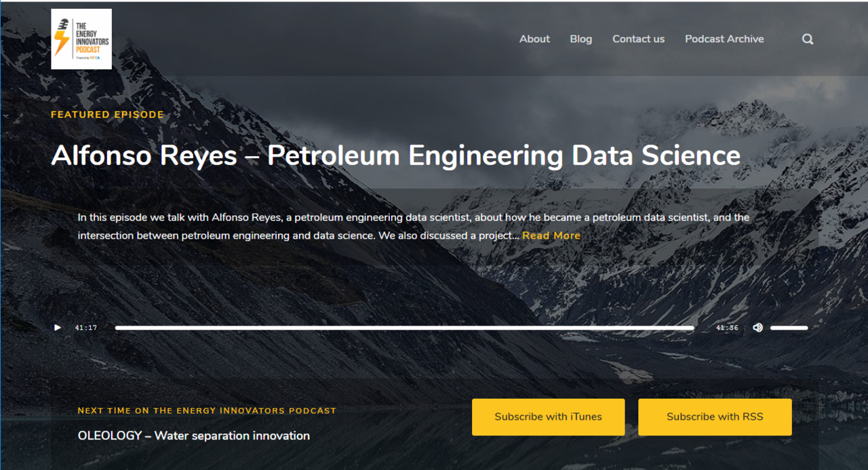
Task: Click the audio progress bar
Action: pyautogui.click(x=404, y=328)
